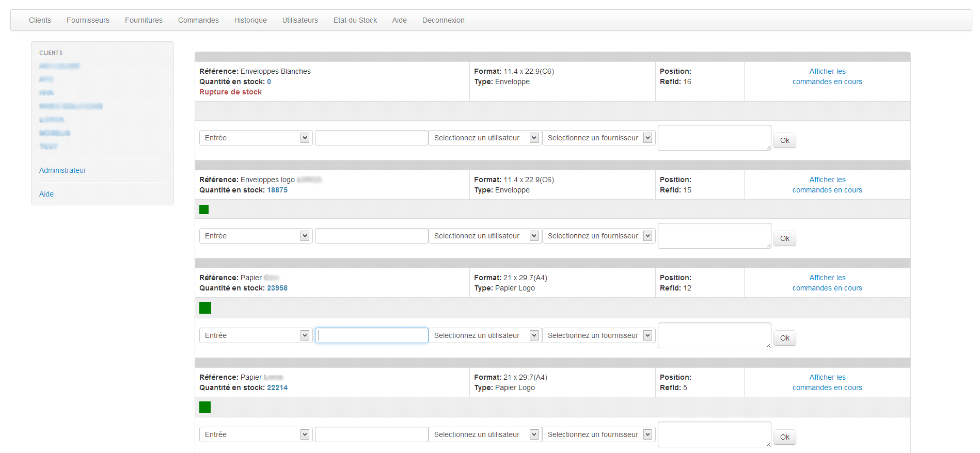Open the Aide link in sidebar
The height and width of the screenshot is (453, 980).
click(46, 194)
